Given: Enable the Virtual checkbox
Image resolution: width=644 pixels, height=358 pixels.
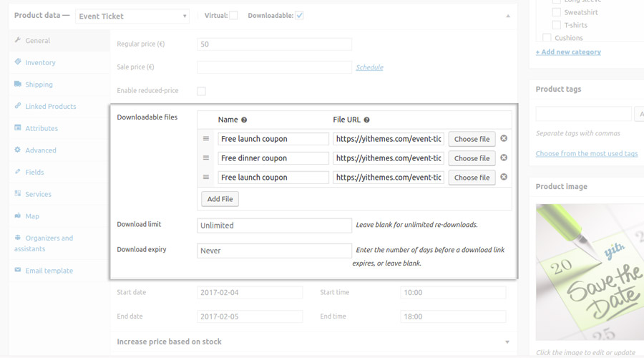Looking at the screenshot, I should [233, 15].
